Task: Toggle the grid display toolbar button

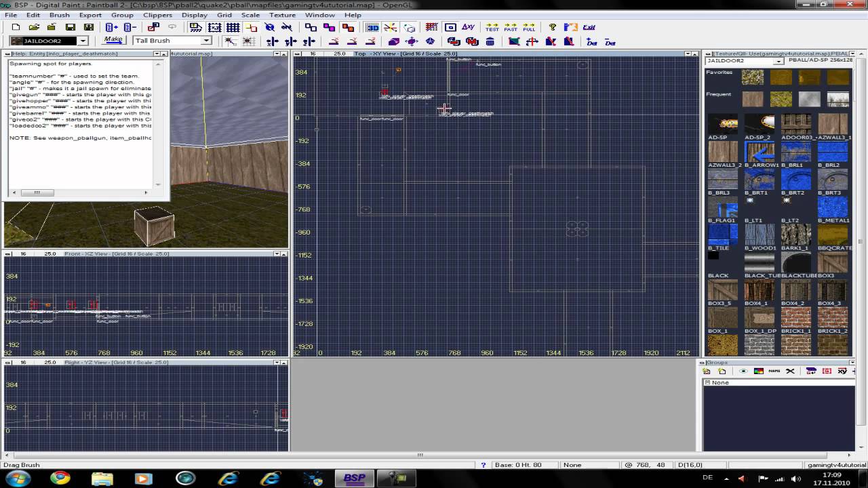Action: pyautogui.click(x=233, y=27)
